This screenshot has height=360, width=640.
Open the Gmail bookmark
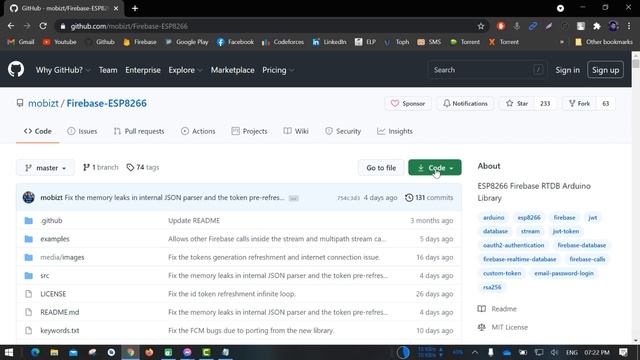tap(21, 42)
